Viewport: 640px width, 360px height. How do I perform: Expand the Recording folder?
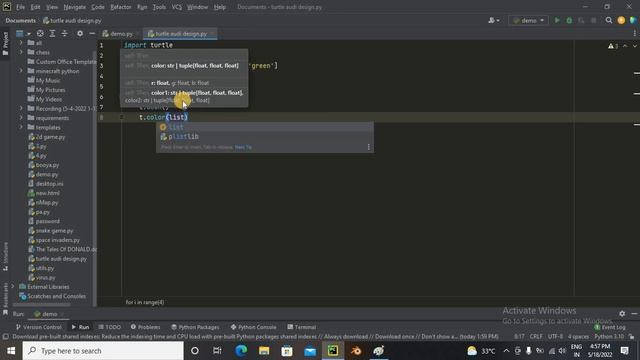click(21, 108)
